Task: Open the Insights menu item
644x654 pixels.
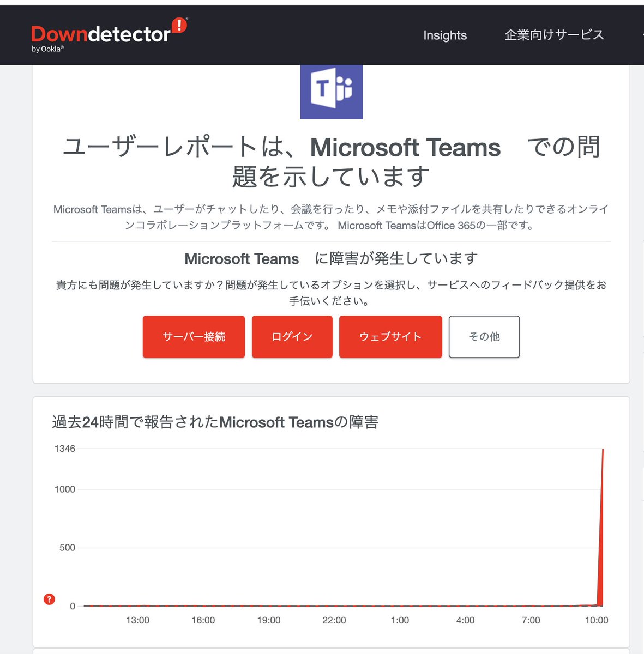Action: tap(445, 35)
